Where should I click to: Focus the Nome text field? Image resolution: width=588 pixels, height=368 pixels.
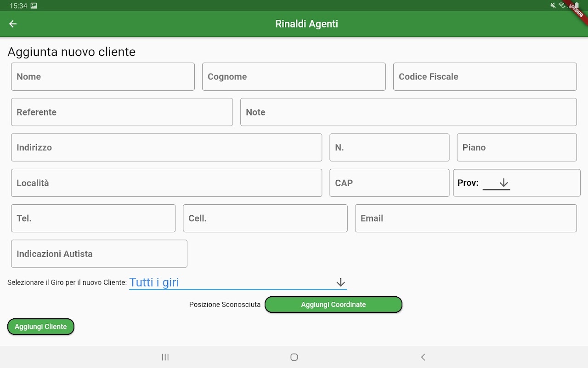[x=103, y=77]
